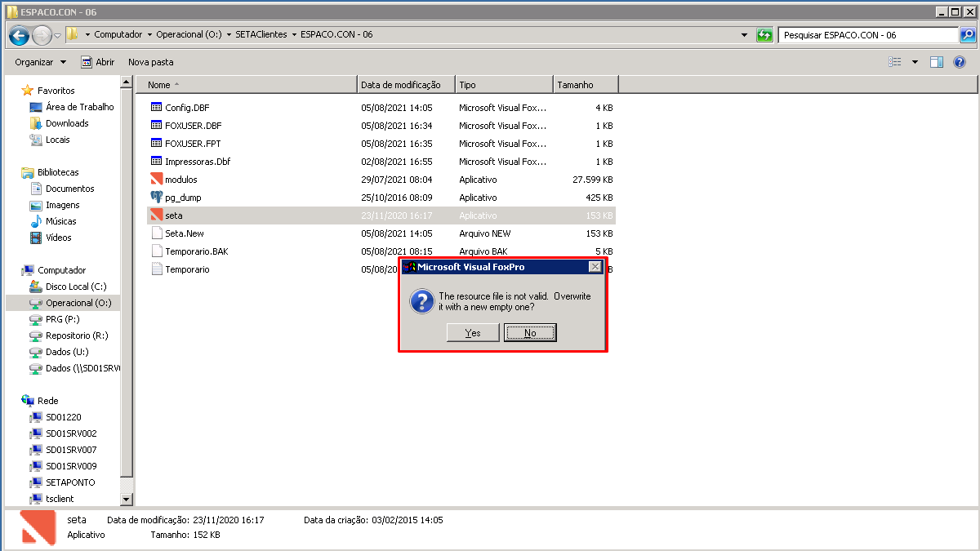Click the change view icon
Viewport: 980px width, 551px height.
tap(895, 62)
